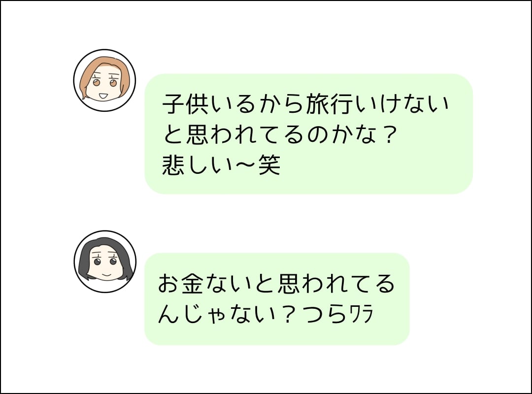Click the brown-haired avatar's smiling open mouth
The image size is (532, 394).
pyautogui.click(x=103, y=96)
